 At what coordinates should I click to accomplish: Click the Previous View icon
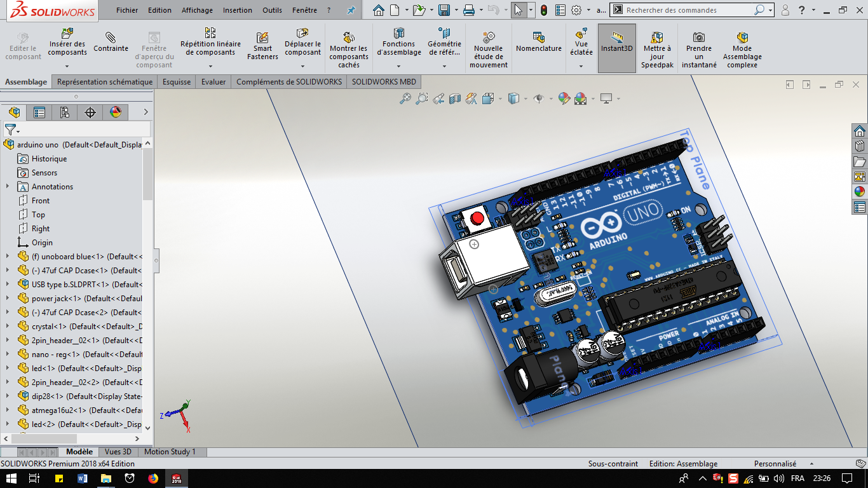pos(438,98)
